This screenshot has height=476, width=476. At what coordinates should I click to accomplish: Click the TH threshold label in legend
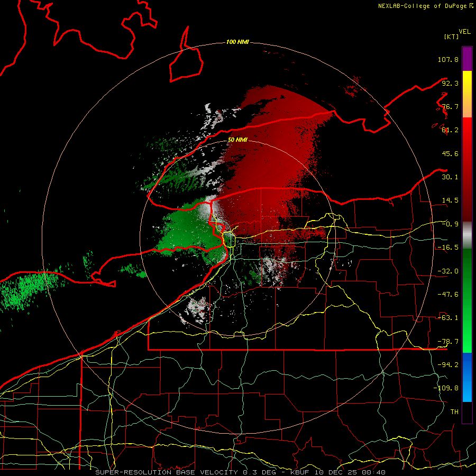point(454,412)
